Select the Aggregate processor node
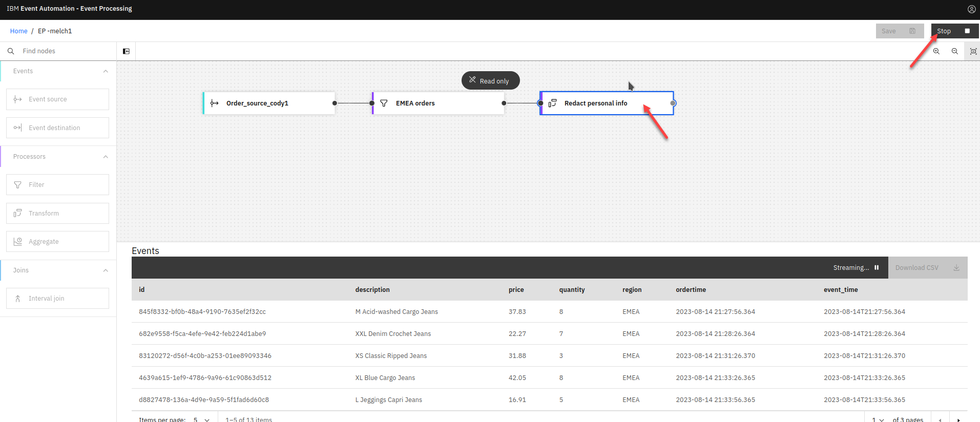This screenshot has height=422, width=980. point(57,242)
